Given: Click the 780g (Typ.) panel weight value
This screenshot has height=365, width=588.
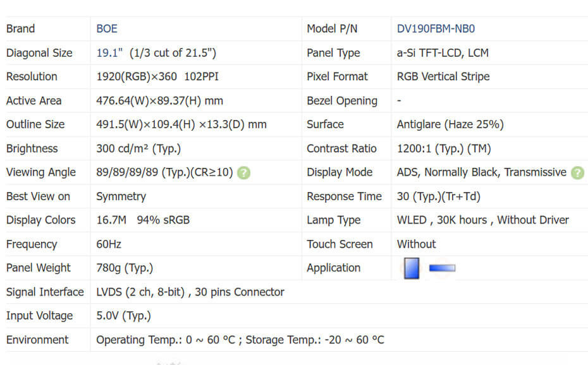Looking at the screenshot, I should pos(125,268).
